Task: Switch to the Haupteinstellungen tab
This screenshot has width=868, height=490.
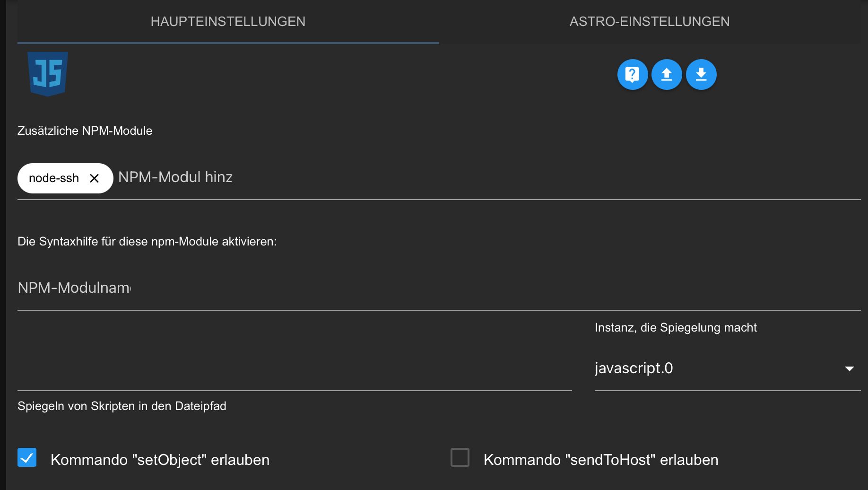Action: 228,22
